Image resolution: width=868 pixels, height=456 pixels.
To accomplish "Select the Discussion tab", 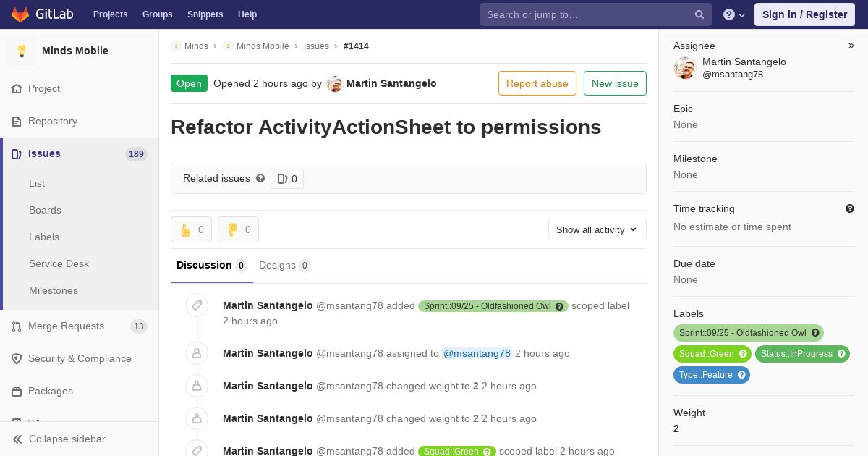I will 211,265.
